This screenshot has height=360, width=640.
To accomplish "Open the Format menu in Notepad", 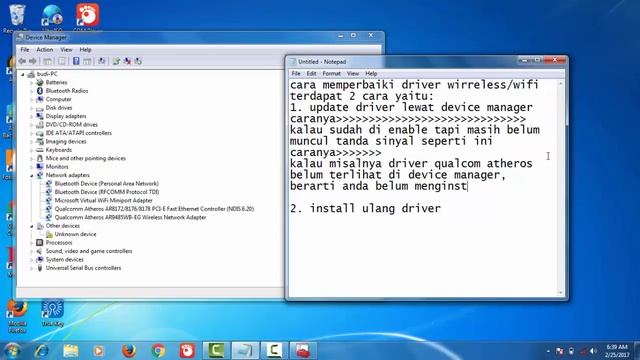I will click(x=331, y=73).
